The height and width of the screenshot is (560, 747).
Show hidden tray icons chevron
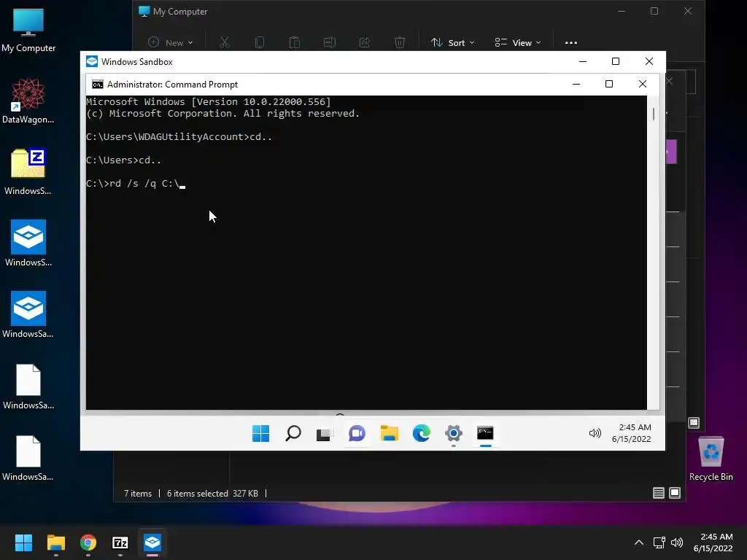639,542
